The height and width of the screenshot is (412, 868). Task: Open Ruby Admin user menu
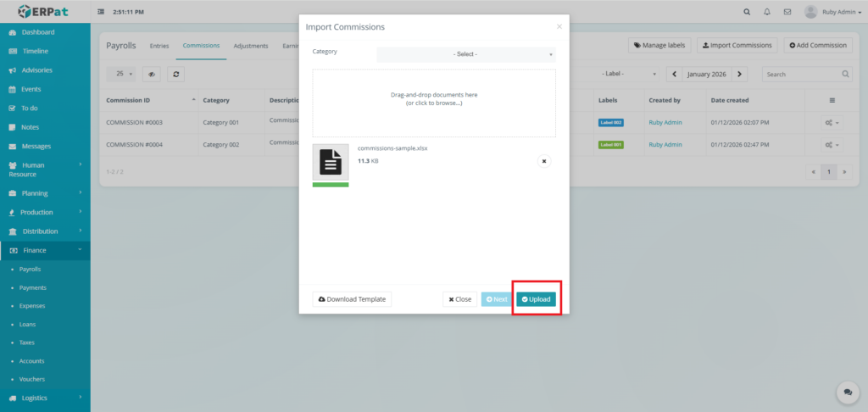[833, 12]
